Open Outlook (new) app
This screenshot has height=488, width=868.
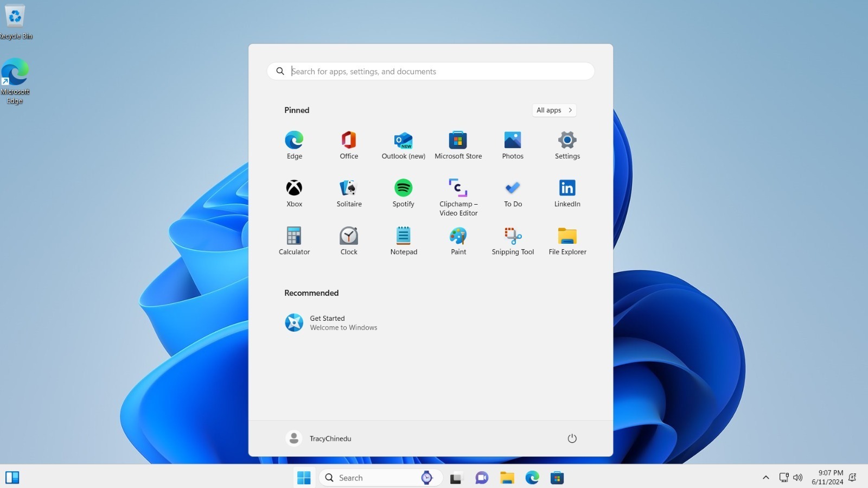(x=404, y=145)
